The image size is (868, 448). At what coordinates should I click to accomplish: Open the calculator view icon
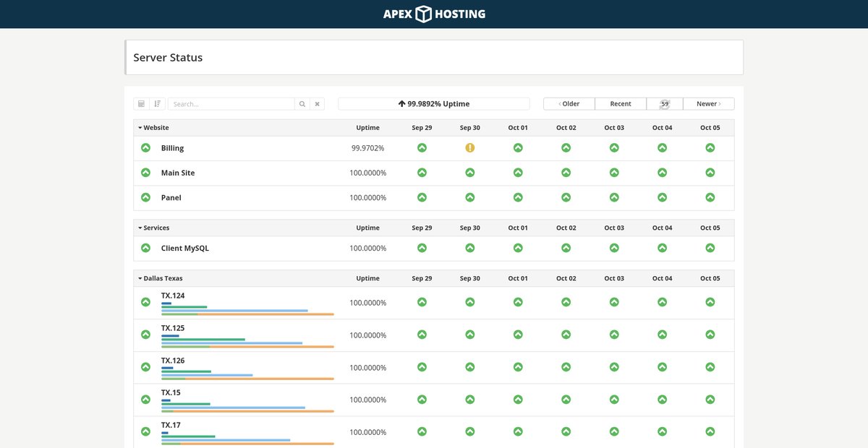click(x=142, y=104)
